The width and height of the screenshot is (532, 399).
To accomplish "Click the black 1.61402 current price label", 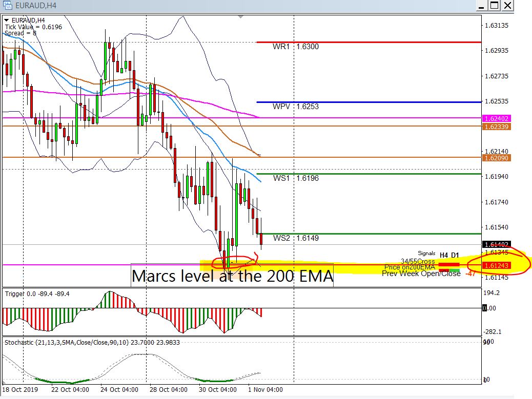I will (x=495, y=245).
